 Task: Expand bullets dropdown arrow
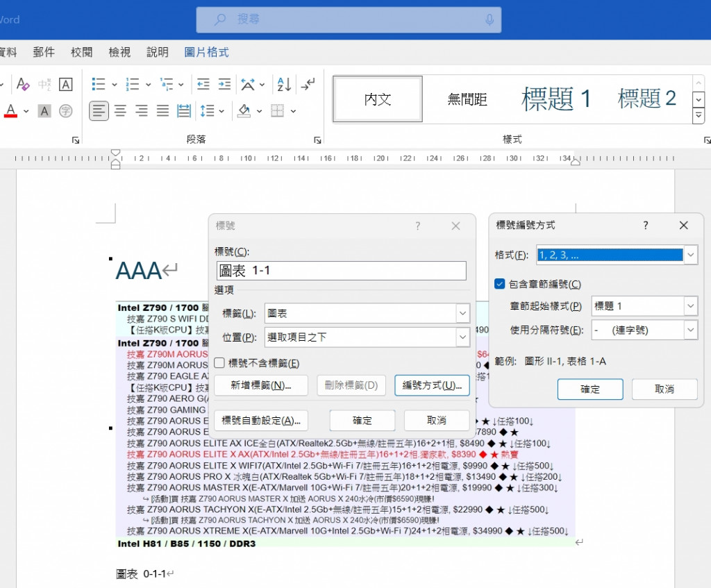115,84
